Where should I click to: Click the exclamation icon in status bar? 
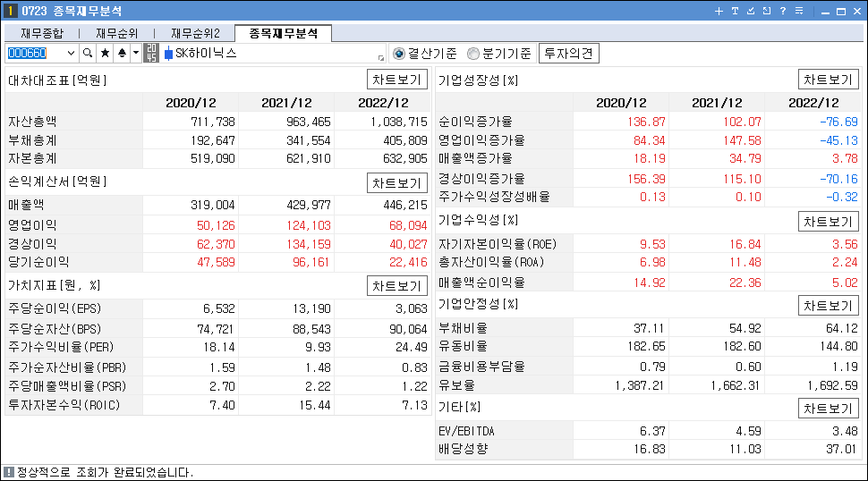tap(8, 472)
